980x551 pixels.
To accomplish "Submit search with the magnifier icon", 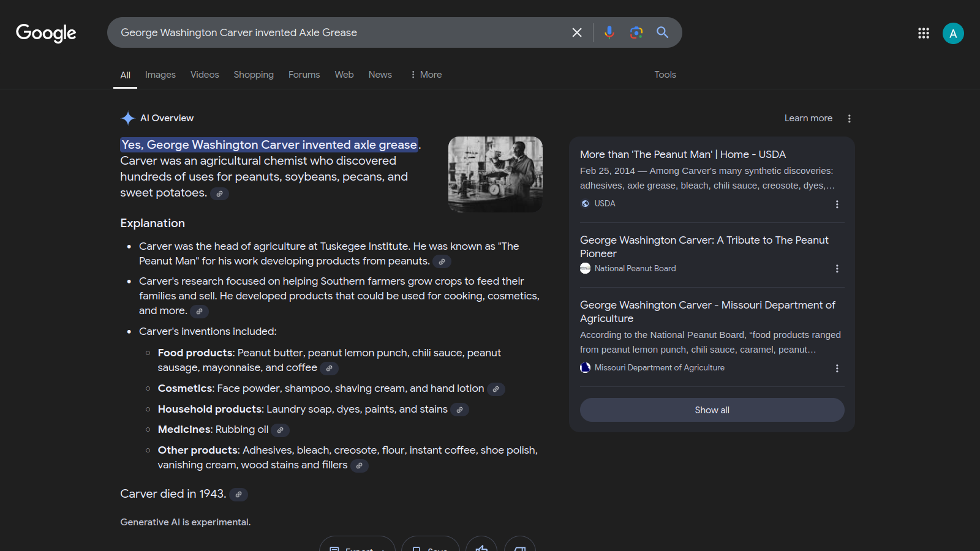I will coord(663,32).
